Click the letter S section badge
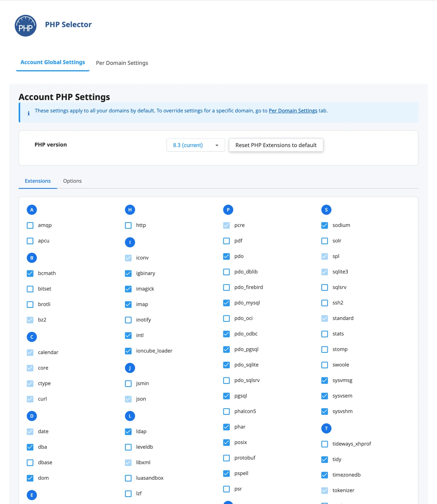Viewport: 437px width, 504px height. [x=326, y=210]
